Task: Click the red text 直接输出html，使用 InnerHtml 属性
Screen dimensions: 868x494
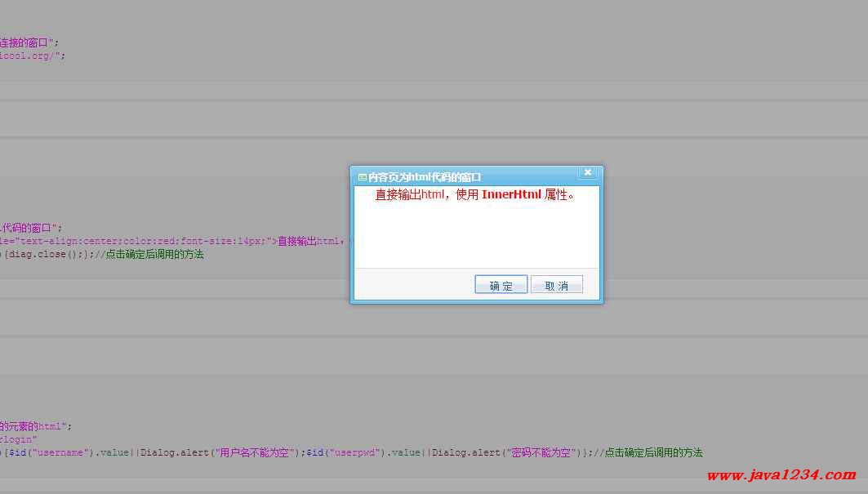Action: point(475,194)
